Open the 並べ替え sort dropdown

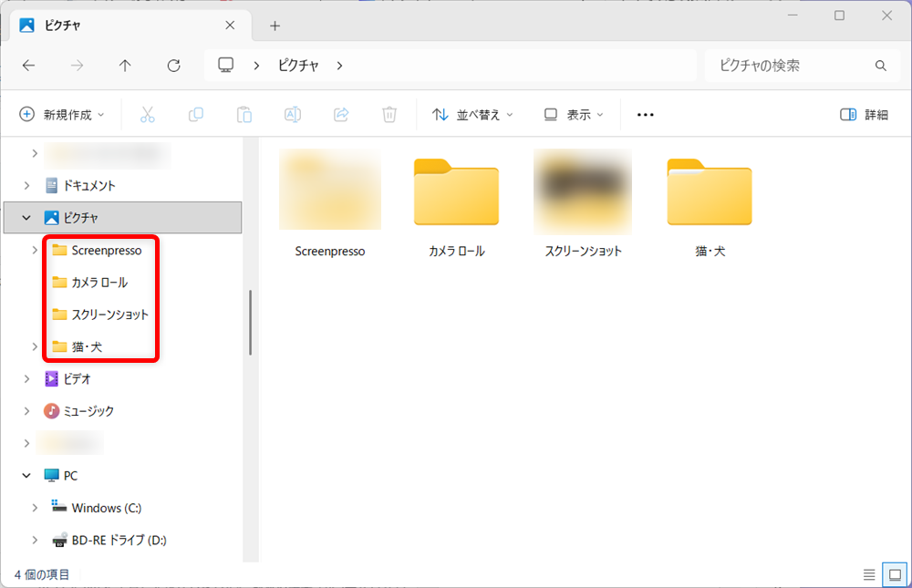(x=472, y=114)
